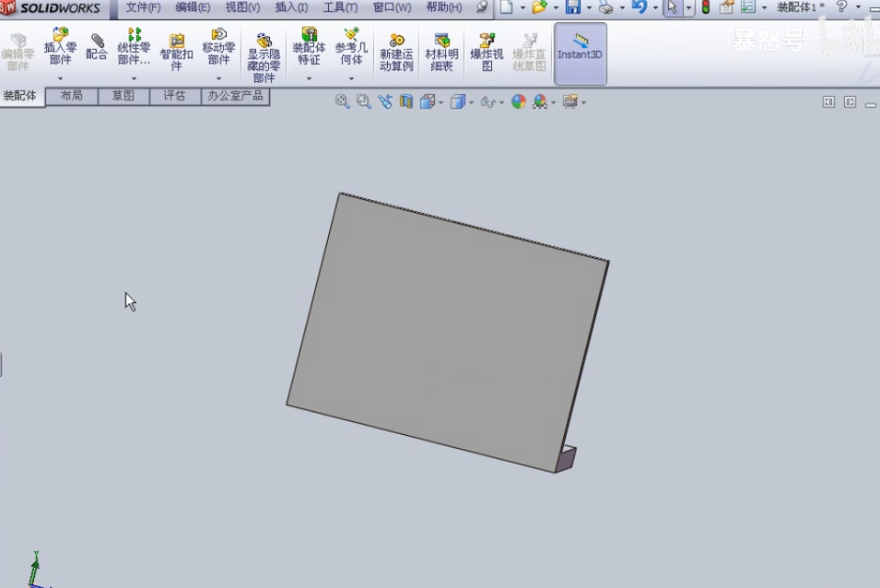
Task: Create a new document icon
Action: [x=506, y=7]
